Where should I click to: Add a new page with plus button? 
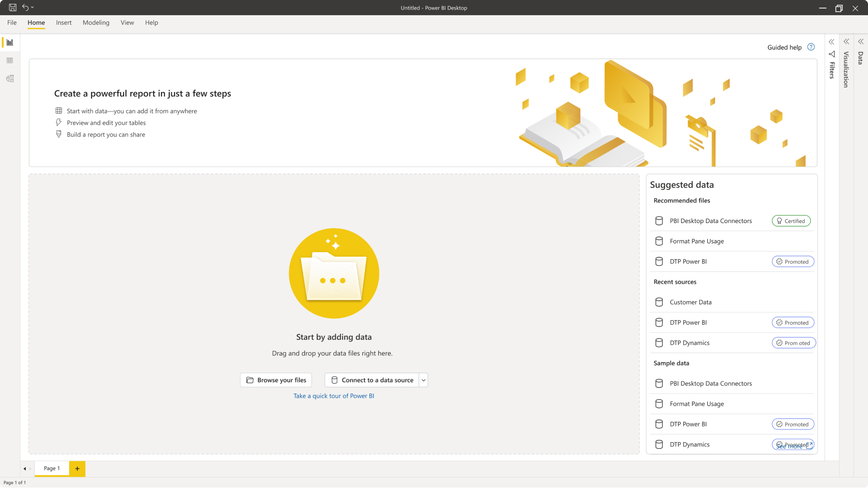coord(77,468)
